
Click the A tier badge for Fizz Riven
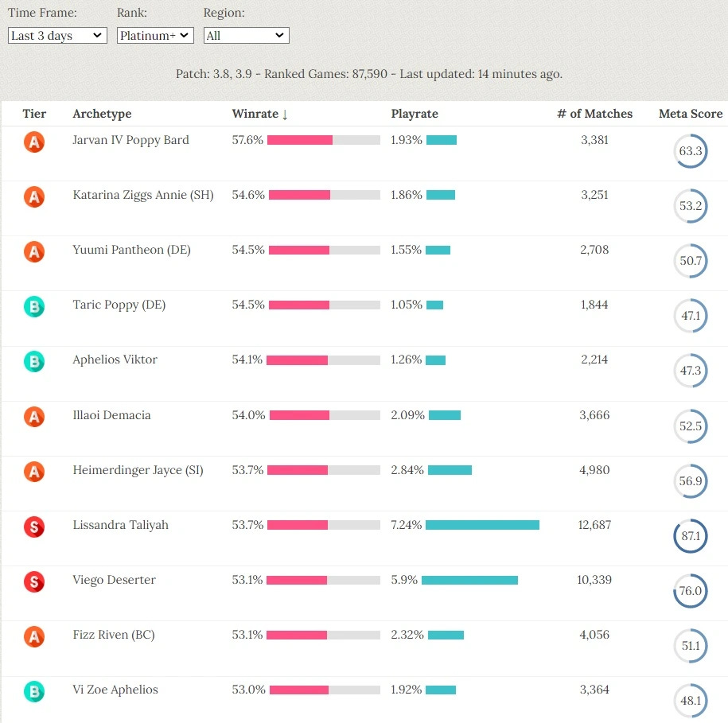tap(34, 636)
